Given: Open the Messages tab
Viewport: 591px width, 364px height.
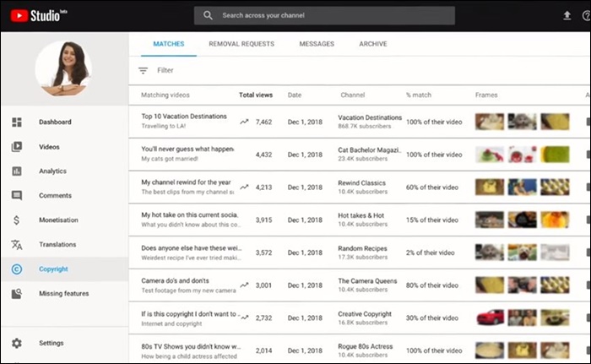Looking at the screenshot, I should pyautogui.click(x=317, y=44).
